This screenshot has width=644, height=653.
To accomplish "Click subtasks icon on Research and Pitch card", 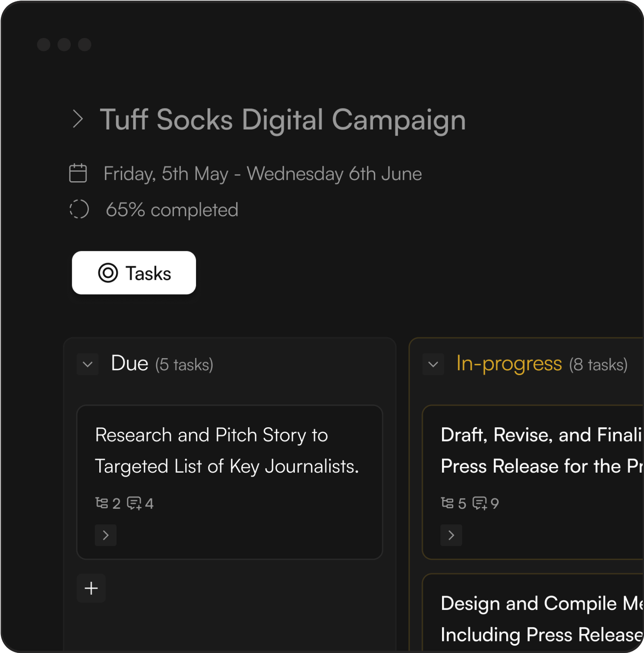I will (x=102, y=503).
